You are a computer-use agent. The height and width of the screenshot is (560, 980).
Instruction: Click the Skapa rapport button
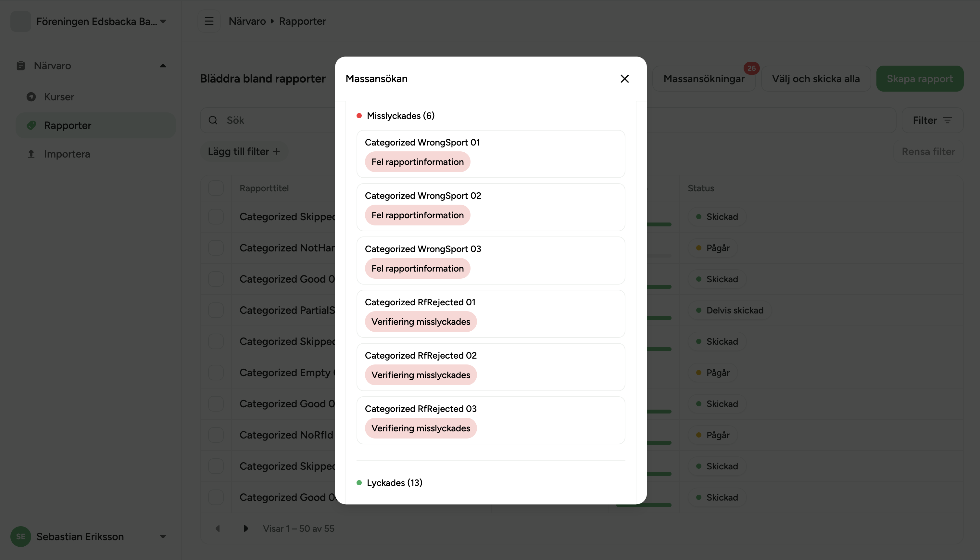click(x=920, y=79)
